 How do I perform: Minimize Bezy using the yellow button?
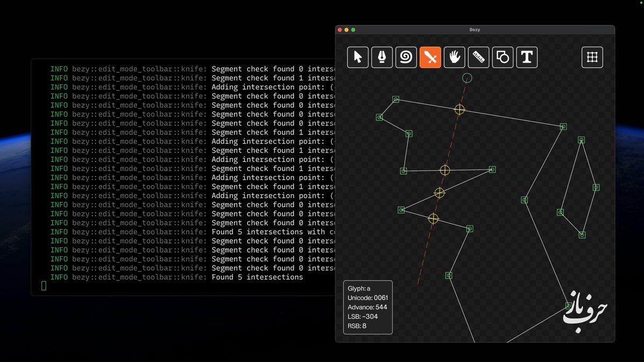[x=347, y=30]
